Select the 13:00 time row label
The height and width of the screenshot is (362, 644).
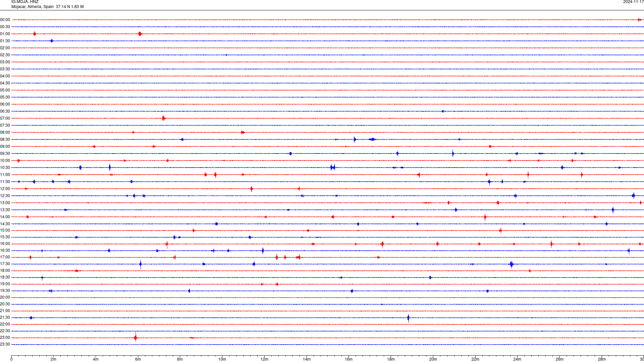coord(5,203)
